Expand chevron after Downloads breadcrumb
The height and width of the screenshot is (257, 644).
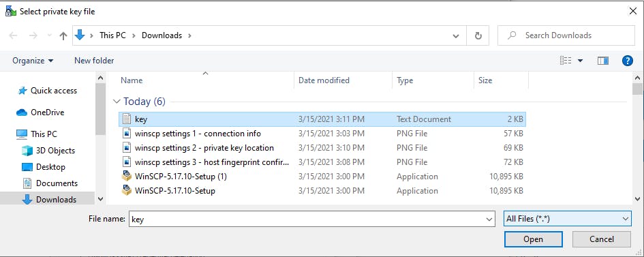189,35
